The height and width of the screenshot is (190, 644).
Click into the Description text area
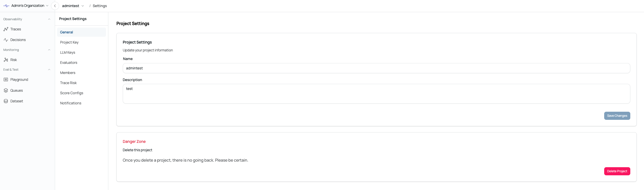(x=376, y=94)
